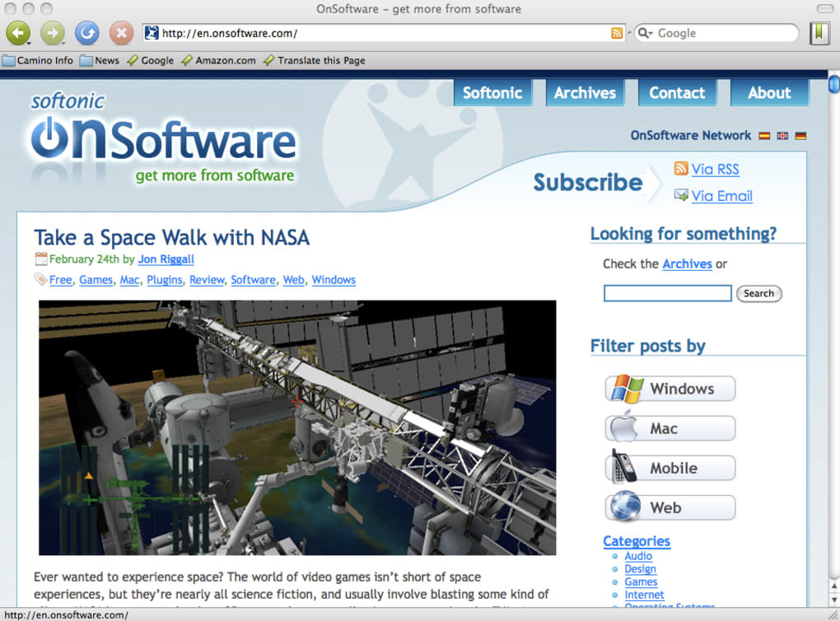840x621 pixels.
Task: Open the Archives navigation tab
Action: [585, 93]
